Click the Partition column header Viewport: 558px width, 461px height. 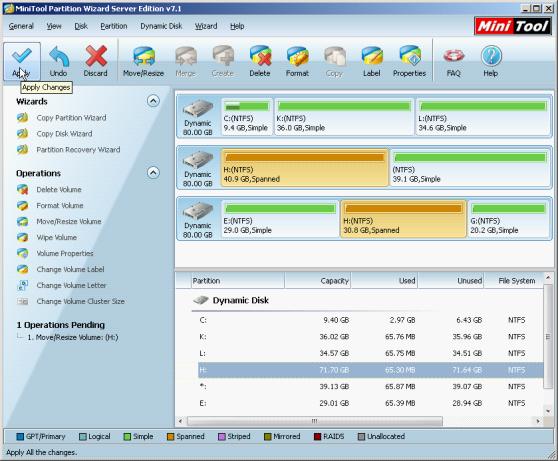pyautogui.click(x=237, y=281)
